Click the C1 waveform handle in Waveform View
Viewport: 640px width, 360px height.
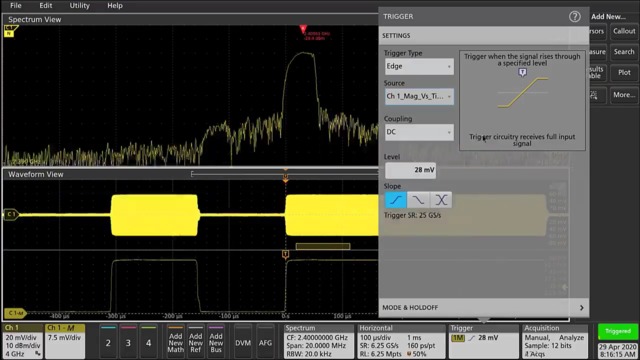[11, 214]
